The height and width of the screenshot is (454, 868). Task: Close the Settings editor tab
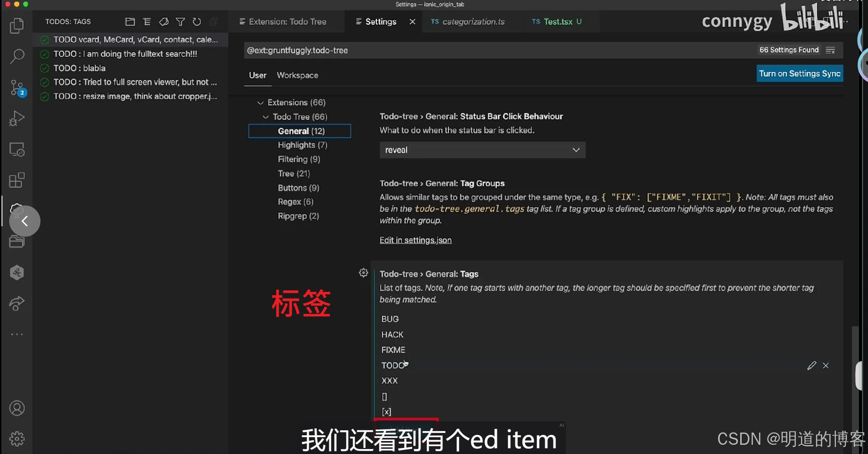click(x=412, y=22)
